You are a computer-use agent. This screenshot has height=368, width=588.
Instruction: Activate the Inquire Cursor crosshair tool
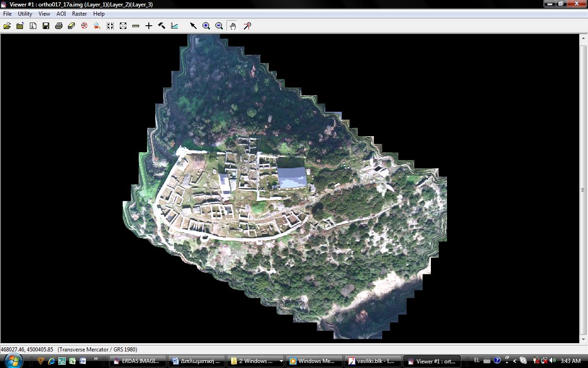(149, 26)
